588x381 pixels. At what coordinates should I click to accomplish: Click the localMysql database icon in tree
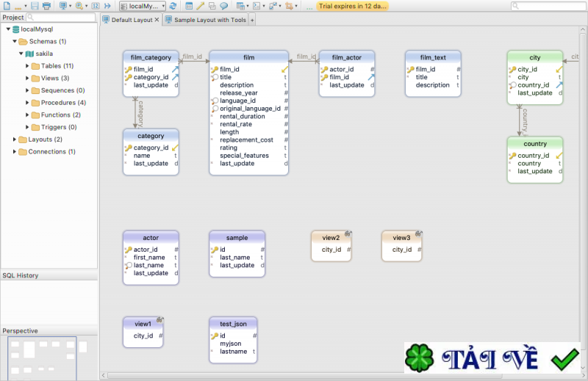point(15,29)
